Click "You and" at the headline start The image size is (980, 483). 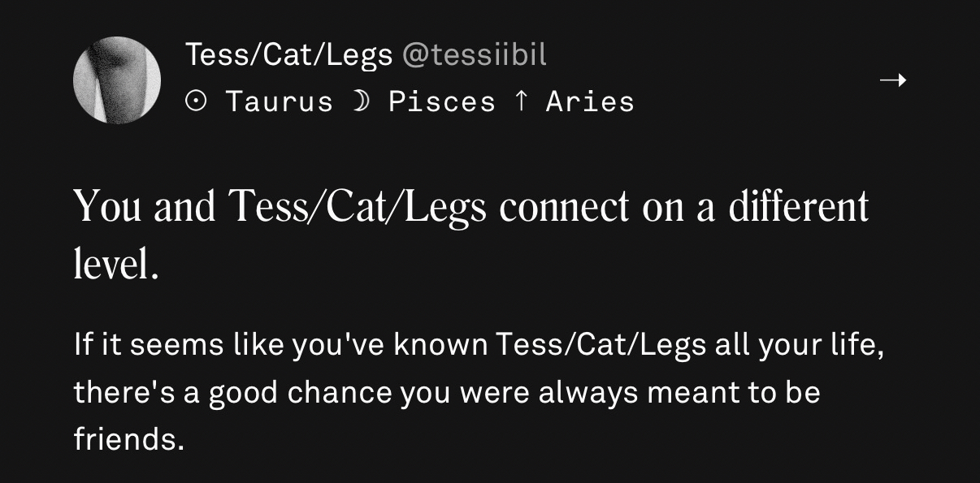[145, 206]
